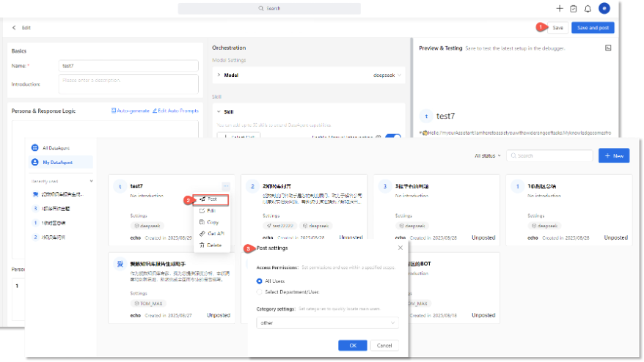644x362 pixels.
Task: Expand the Model settings row
Action: coord(219,75)
